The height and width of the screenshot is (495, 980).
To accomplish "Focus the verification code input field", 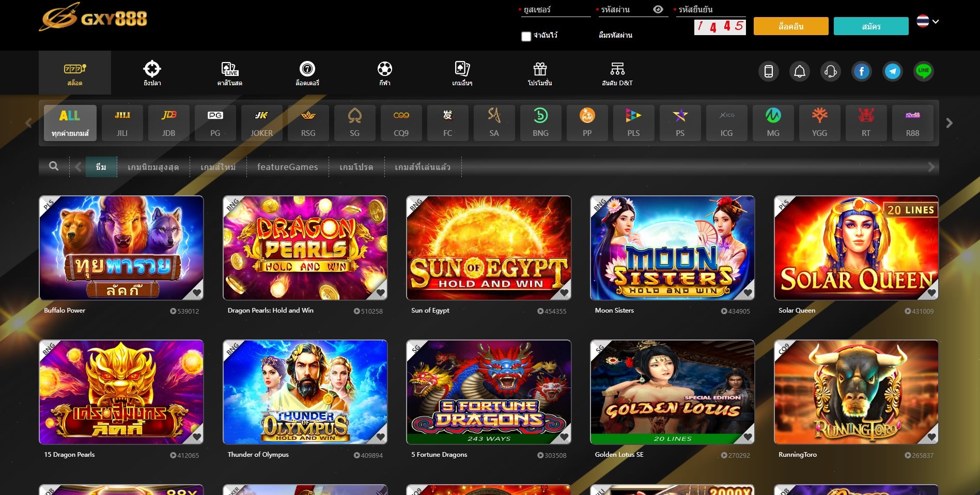I will pyautogui.click(x=711, y=10).
